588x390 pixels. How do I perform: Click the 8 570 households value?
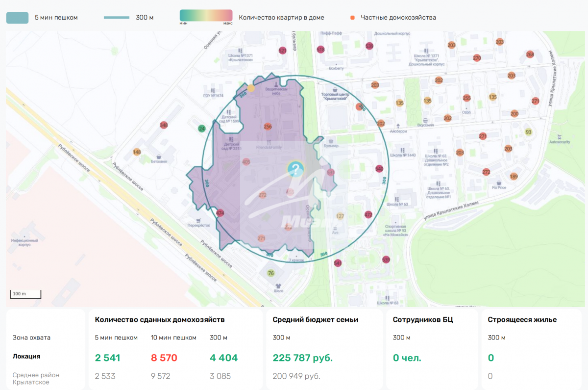pos(164,358)
